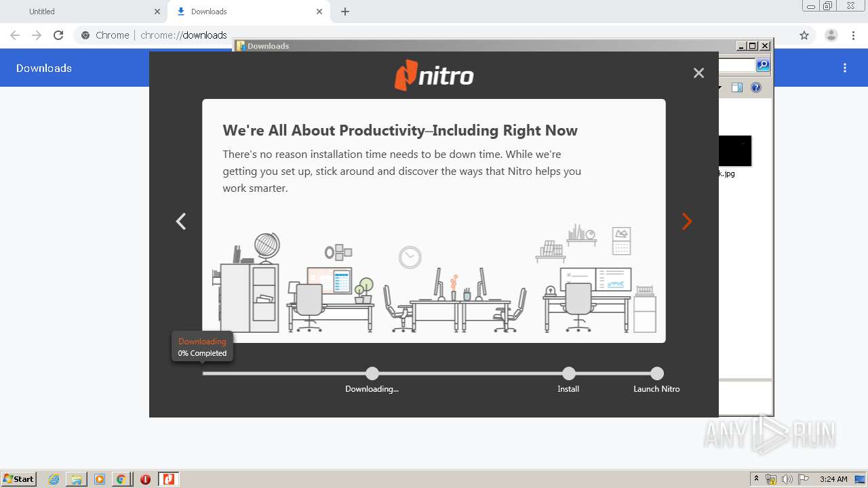Click the "Launch Nitro" step label

pos(656,389)
